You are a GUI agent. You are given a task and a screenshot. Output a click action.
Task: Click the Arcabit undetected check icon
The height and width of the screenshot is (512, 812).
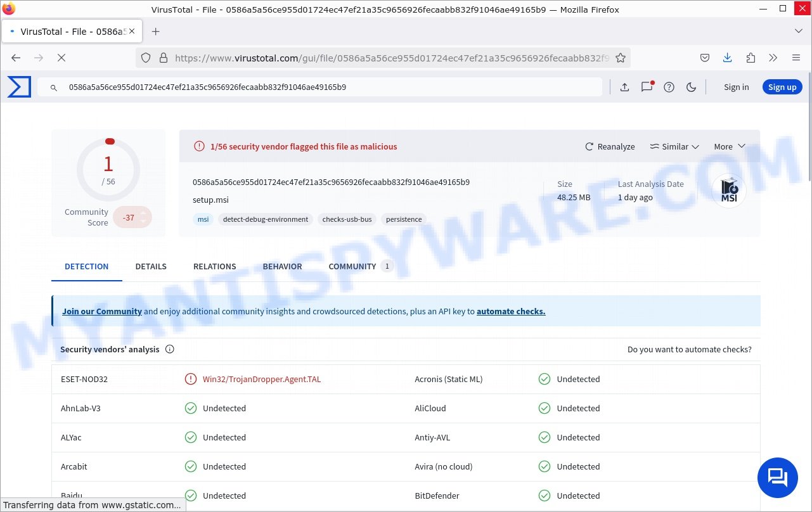point(191,466)
